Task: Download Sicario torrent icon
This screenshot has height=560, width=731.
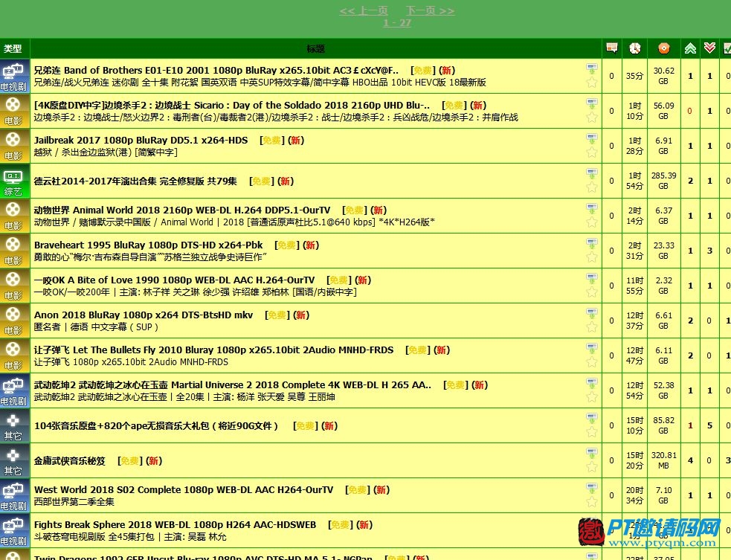Action: coord(592,103)
